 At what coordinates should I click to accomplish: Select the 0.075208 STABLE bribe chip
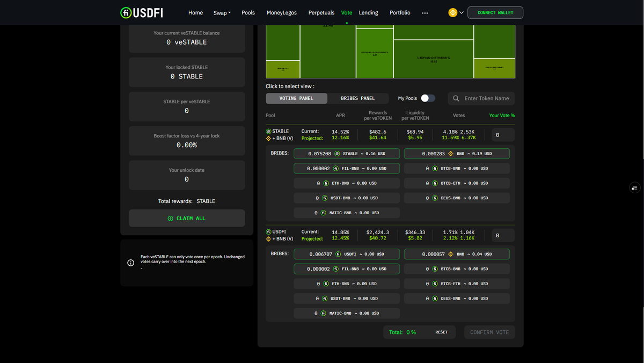click(x=347, y=154)
